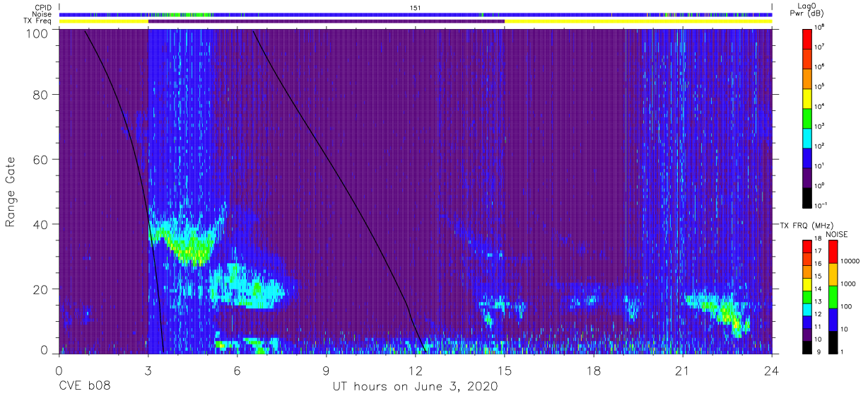Click the 15 tick on UT hours axis
Screen dimensions: 868x401
pyautogui.click(x=505, y=370)
